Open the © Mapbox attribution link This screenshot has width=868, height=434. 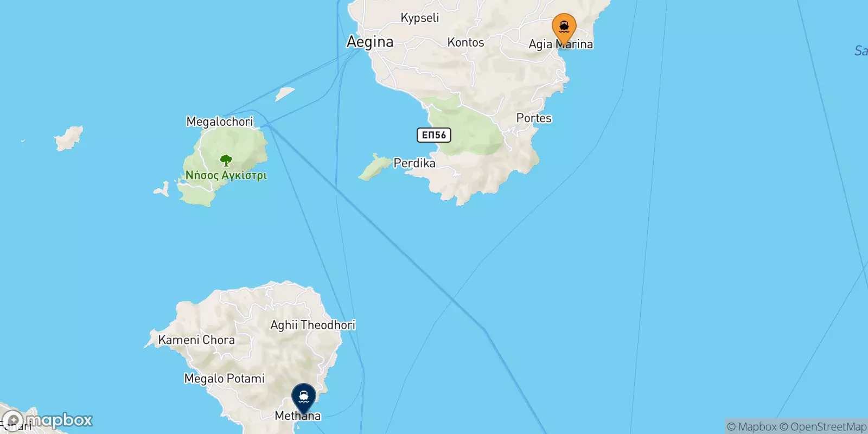click(751, 427)
